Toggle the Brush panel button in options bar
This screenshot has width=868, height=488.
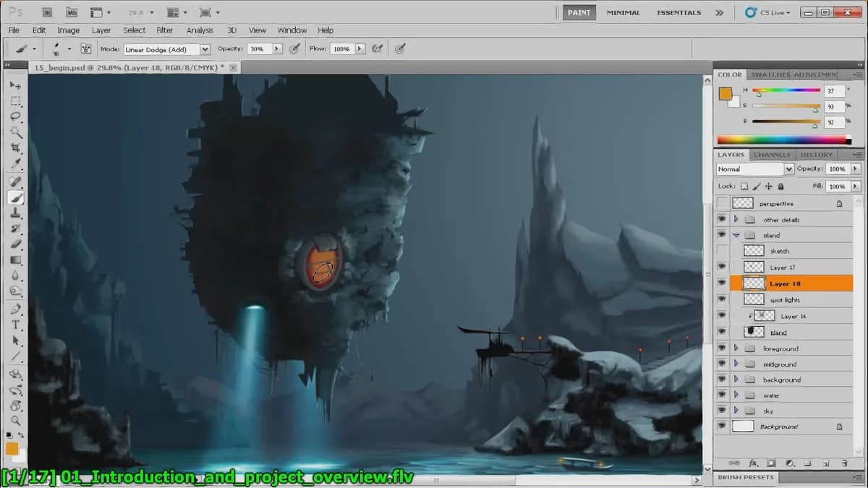85,49
